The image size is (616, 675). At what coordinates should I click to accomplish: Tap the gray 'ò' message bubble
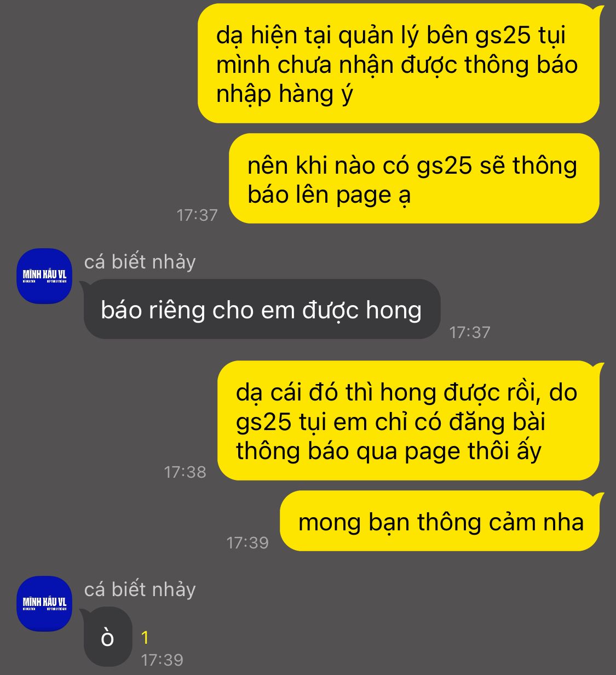click(108, 637)
